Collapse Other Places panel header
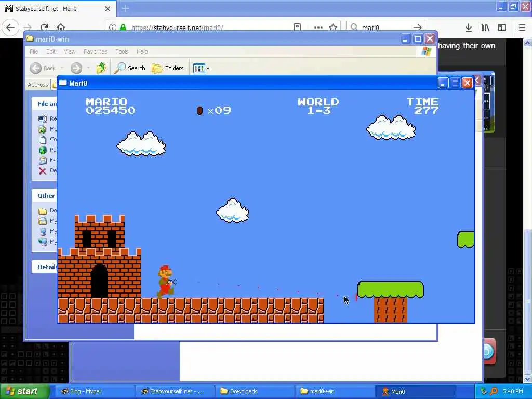The height and width of the screenshot is (399, 532). [45, 196]
